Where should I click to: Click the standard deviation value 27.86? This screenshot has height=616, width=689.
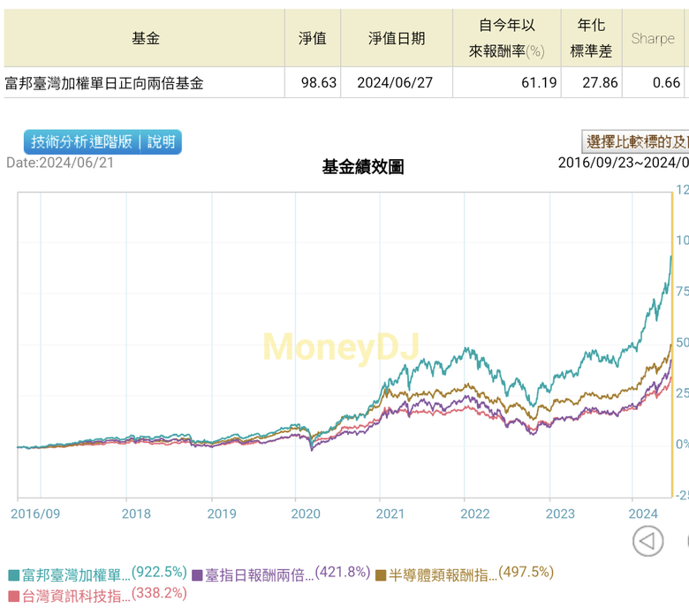click(x=600, y=83)
